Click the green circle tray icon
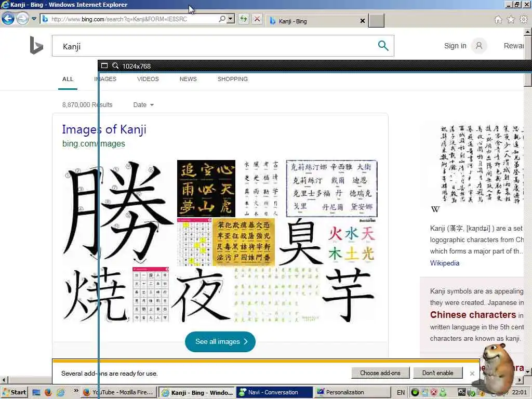The image size is (532, 399). [415, 393]
